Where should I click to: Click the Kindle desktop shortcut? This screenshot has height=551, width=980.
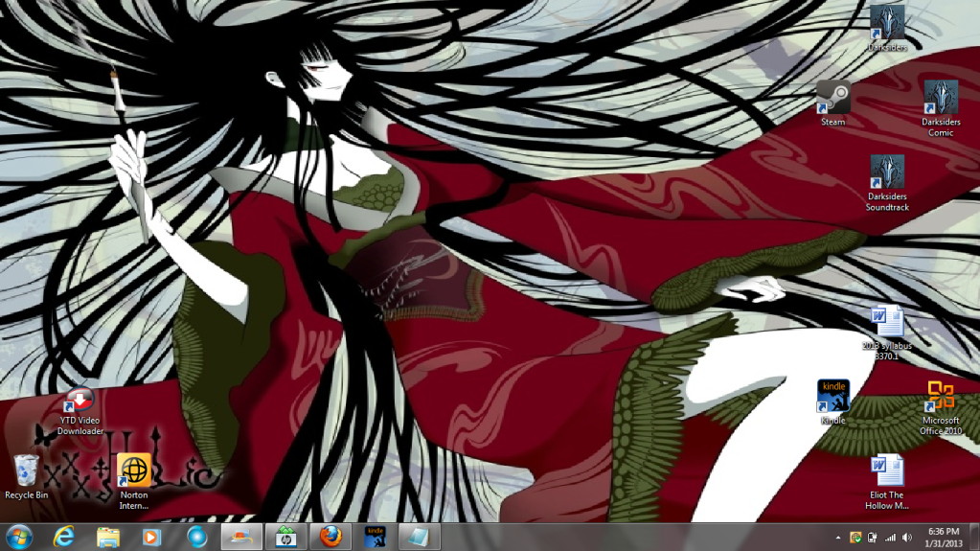click(832, 397)
